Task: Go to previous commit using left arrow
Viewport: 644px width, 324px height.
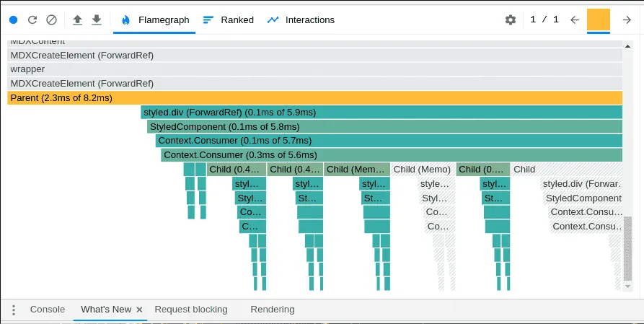Action: (575, 19)
